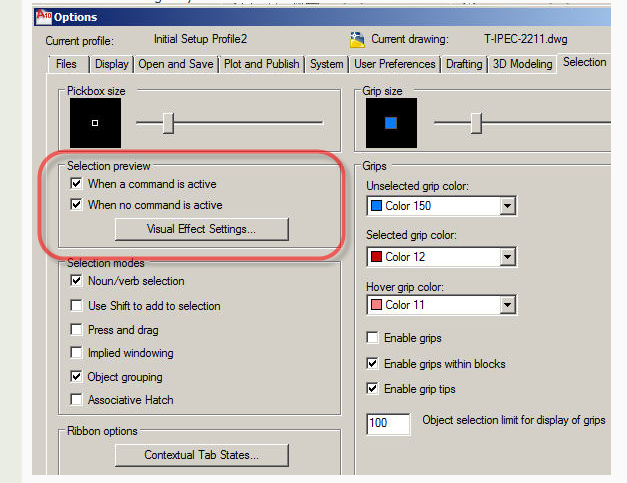The image size is (627, 483).
Task: Click the Pickbox size preview box
Action: click(x=95, y=123)
